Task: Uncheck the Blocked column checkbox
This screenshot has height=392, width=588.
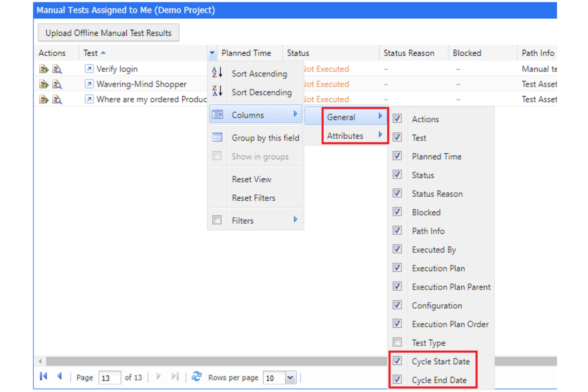Action: click(x=397, y=212)
